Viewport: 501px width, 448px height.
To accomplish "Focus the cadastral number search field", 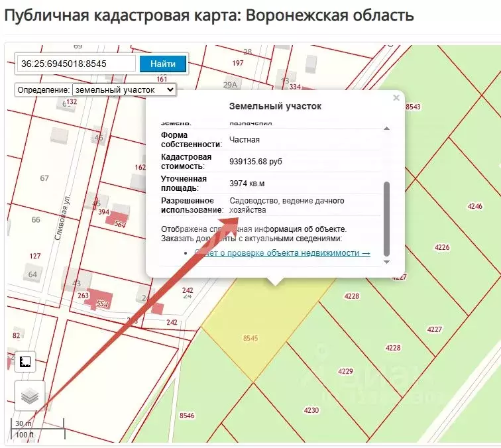I will [76, 64].
